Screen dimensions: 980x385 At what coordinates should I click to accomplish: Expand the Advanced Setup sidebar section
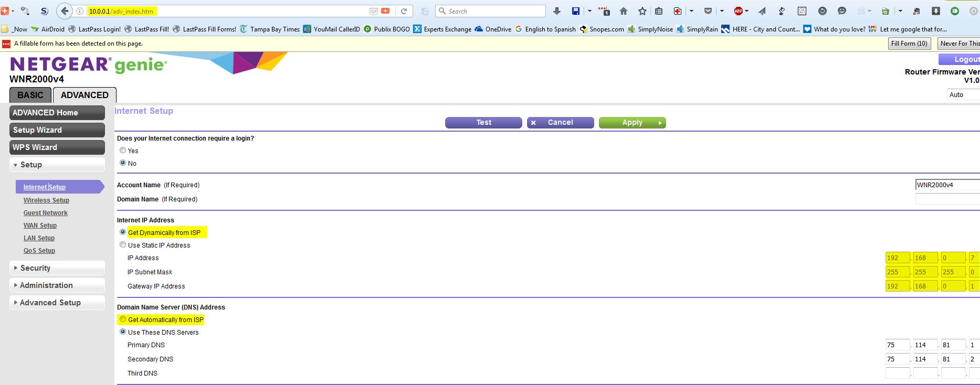click(57, 303)
